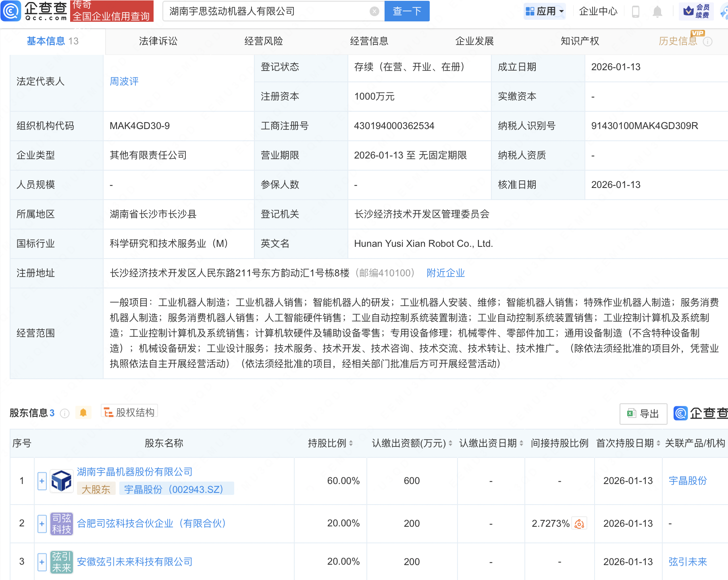
Task: Click the mobile phone icon near top right
Action: point(636,11)
